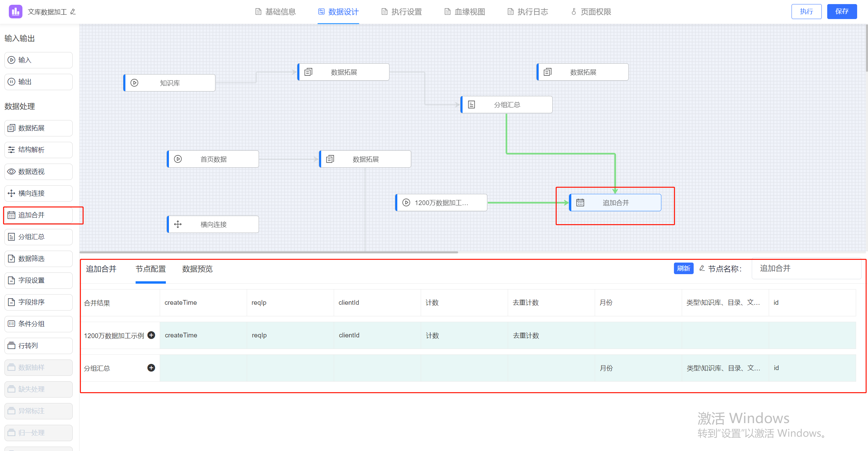Viewport: 868px width, 451px height.
Task: Open the rename pencil next to 文库数据加工
Action: point(72,11)
